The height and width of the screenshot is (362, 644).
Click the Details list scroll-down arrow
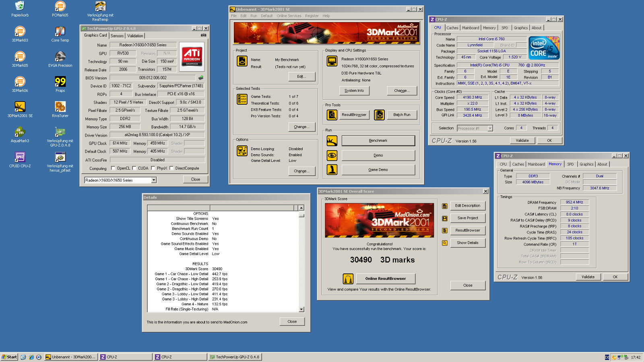tap(301, 309)
